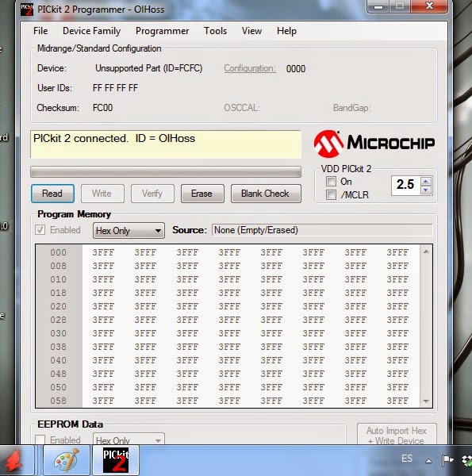Select last 3FFF cell in row 020
Screen dimensions: 472x476
[397, 306]
